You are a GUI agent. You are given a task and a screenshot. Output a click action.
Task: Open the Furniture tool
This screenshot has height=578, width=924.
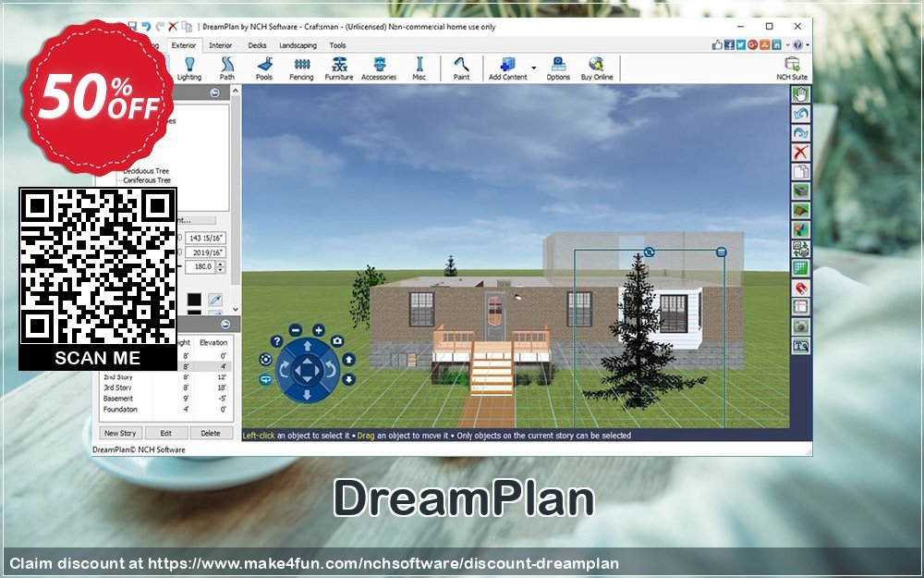[339, 68]
